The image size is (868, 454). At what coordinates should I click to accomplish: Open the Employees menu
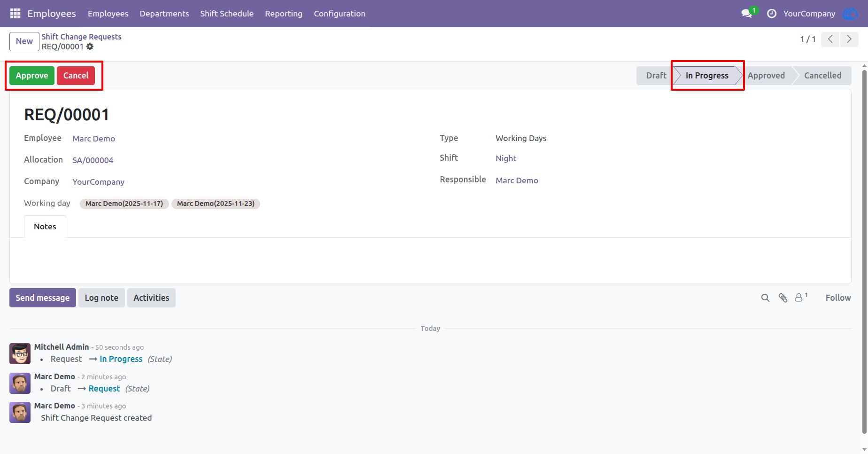(x=108, y=14)
